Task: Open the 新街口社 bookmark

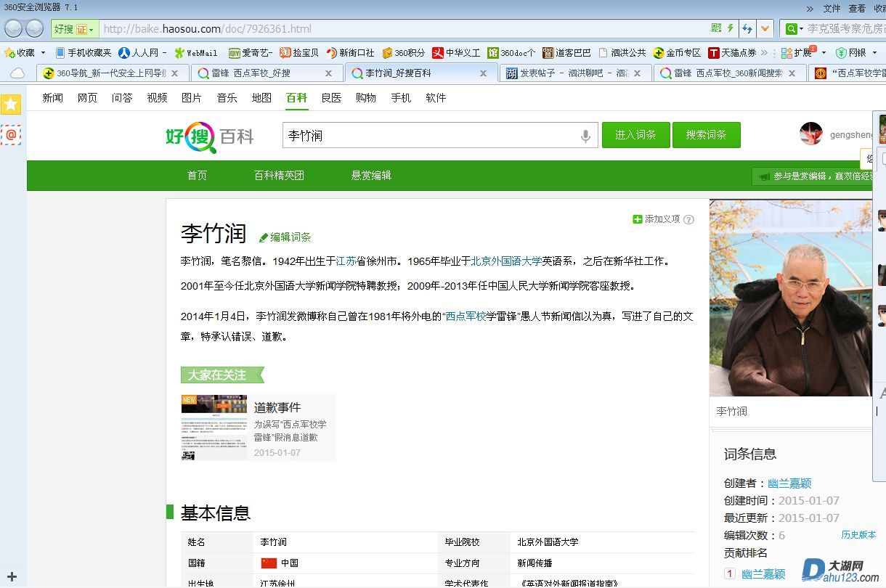Action: 350,52
